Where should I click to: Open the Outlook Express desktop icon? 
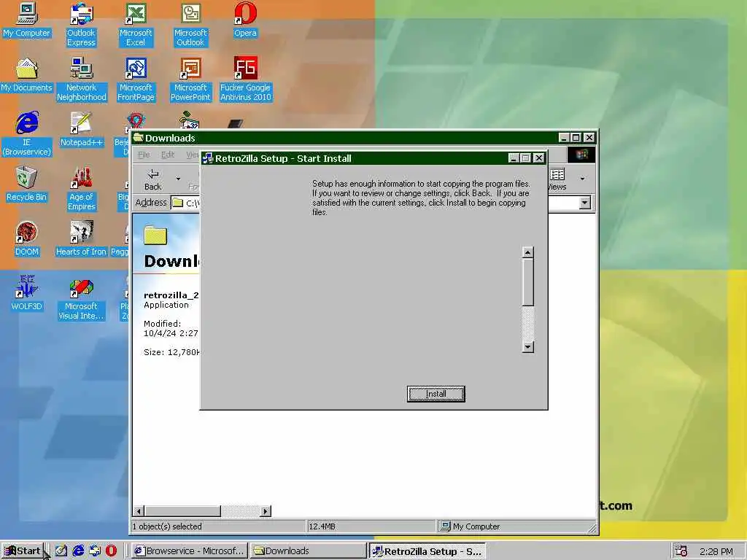81,25
